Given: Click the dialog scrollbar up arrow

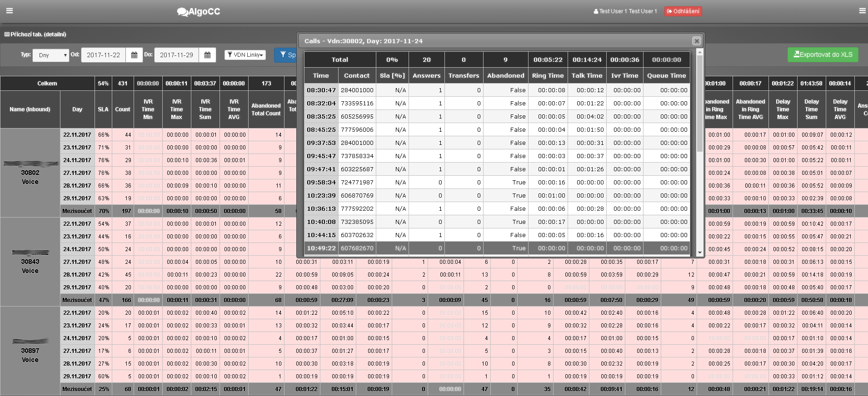Looking at the screenshot, I should [x=700, y=53].
